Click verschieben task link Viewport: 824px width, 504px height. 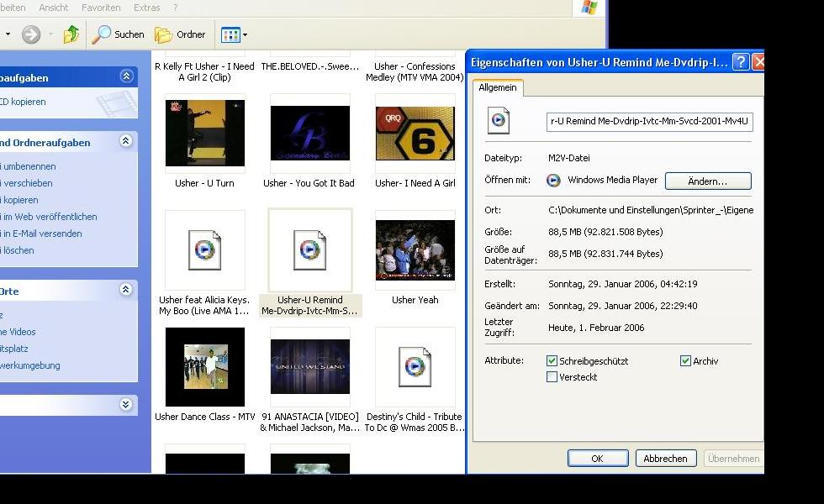(26, 183)
